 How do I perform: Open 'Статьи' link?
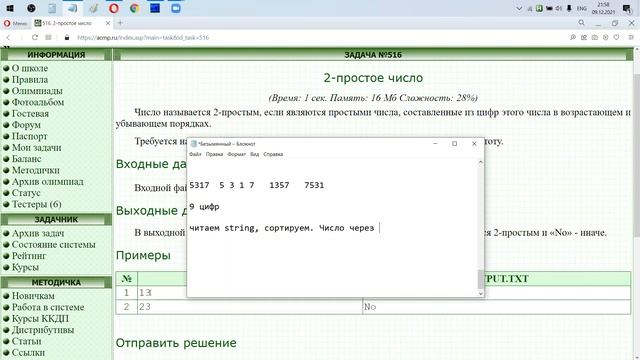click(27, 341)
